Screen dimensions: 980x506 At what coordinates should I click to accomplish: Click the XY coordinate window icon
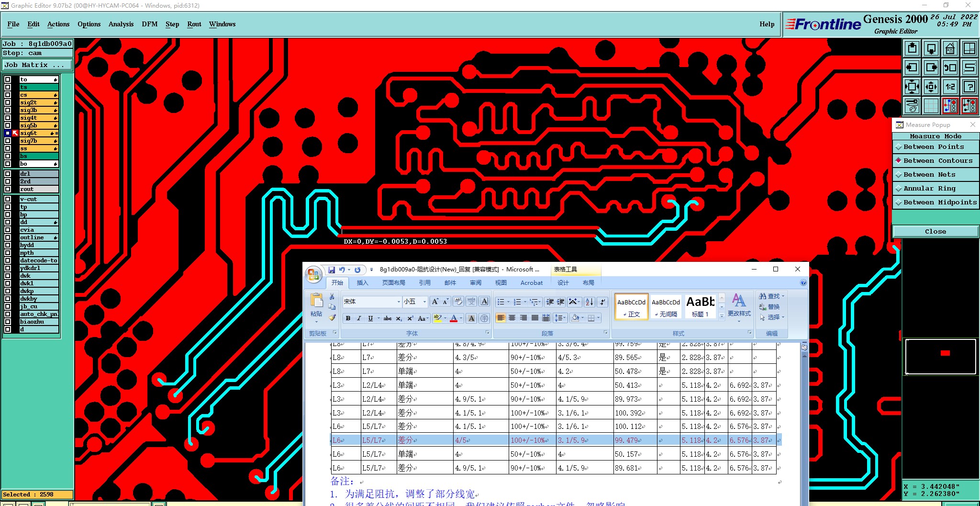(x=969, y=48)
